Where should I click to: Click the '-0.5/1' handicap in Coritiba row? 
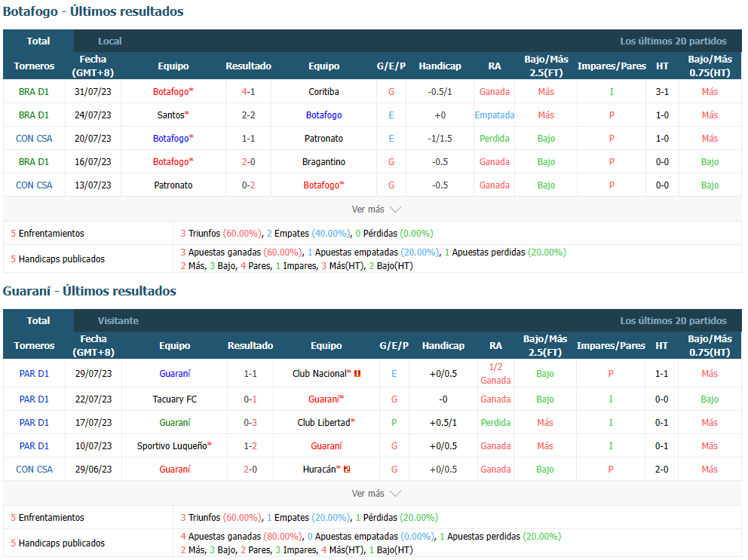440,92
